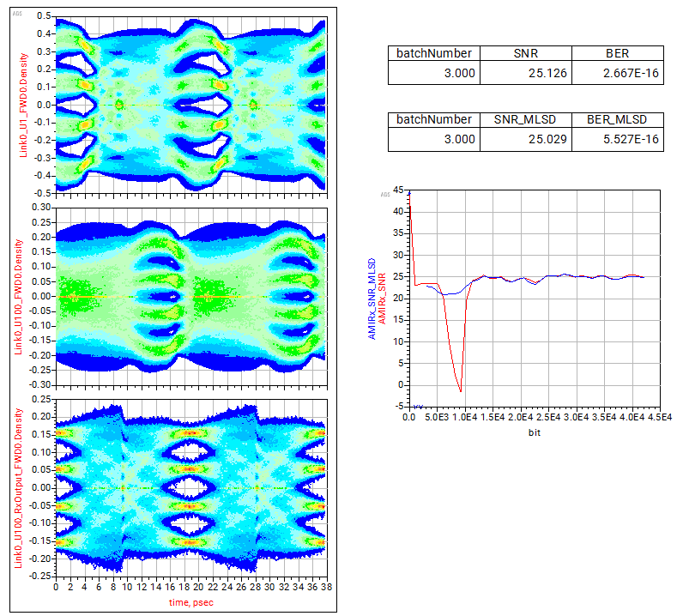Click the 4.5E4 tick on bit axis

point(661,417)
